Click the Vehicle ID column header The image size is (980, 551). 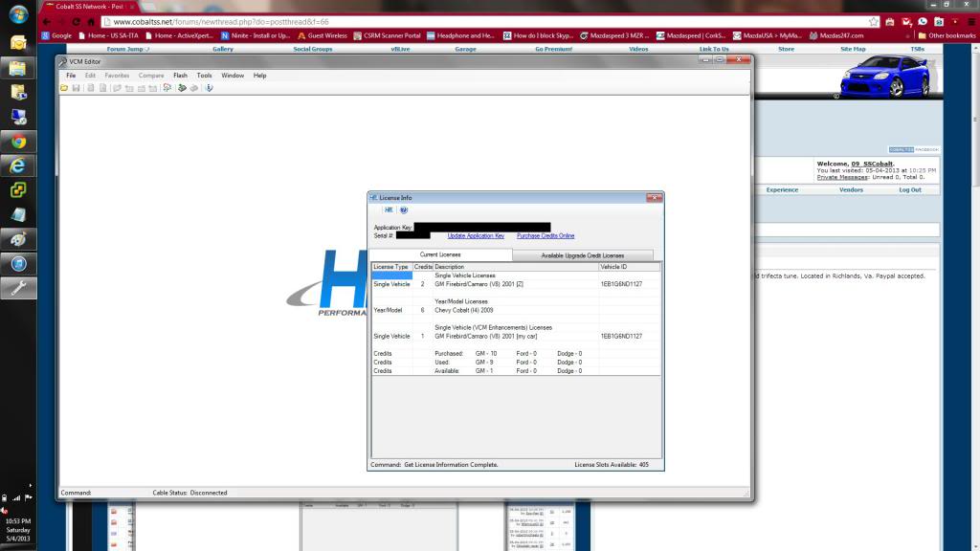click(629, 267)
